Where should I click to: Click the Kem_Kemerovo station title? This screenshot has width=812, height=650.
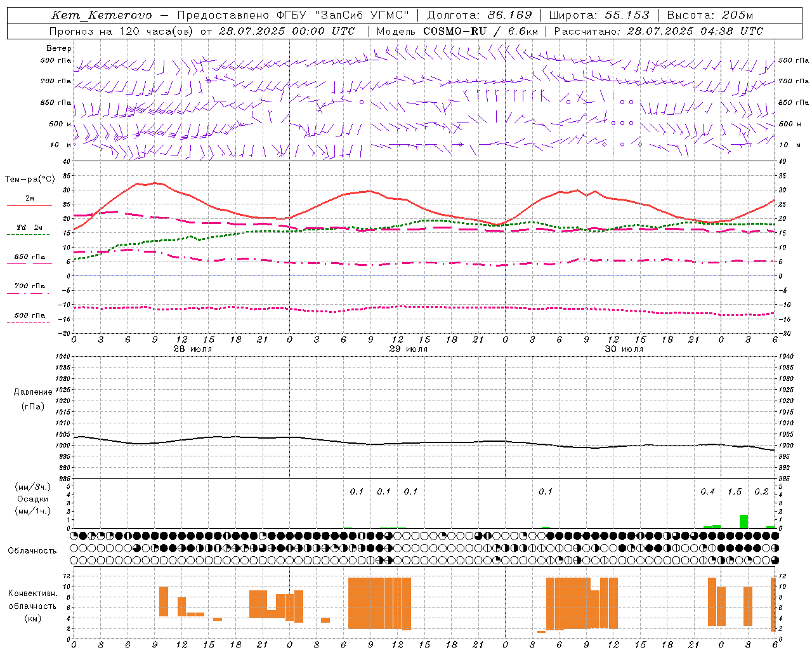pos(101,15)
